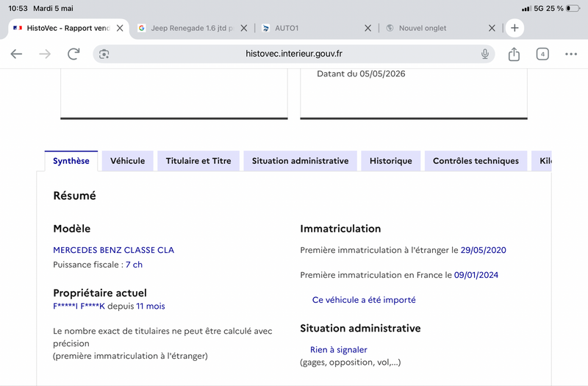Open the Historique tab
Screen dimensions: 588x386
coord(391,161)
